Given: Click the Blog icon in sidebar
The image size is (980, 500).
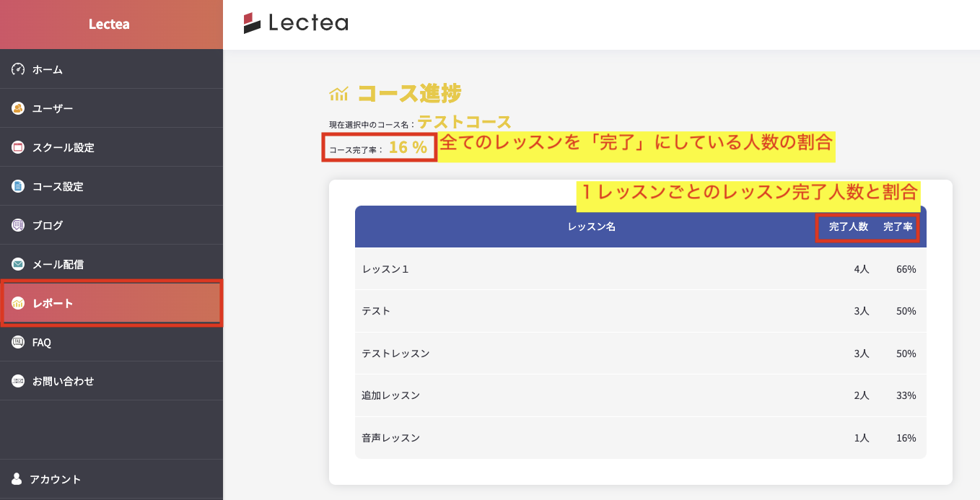Looking at the screenshot, I should click(x=18, y=225).
